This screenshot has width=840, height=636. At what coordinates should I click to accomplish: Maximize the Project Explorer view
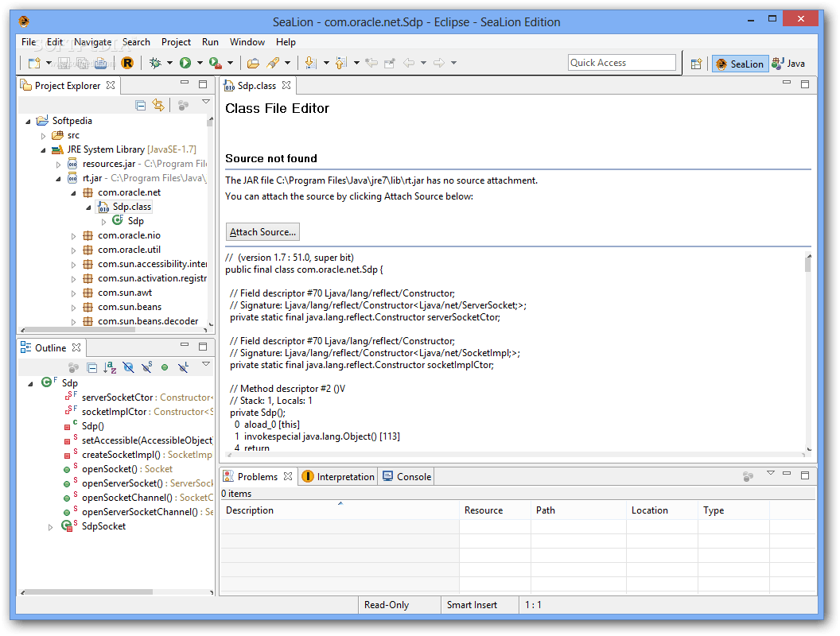tap(203, 84)
